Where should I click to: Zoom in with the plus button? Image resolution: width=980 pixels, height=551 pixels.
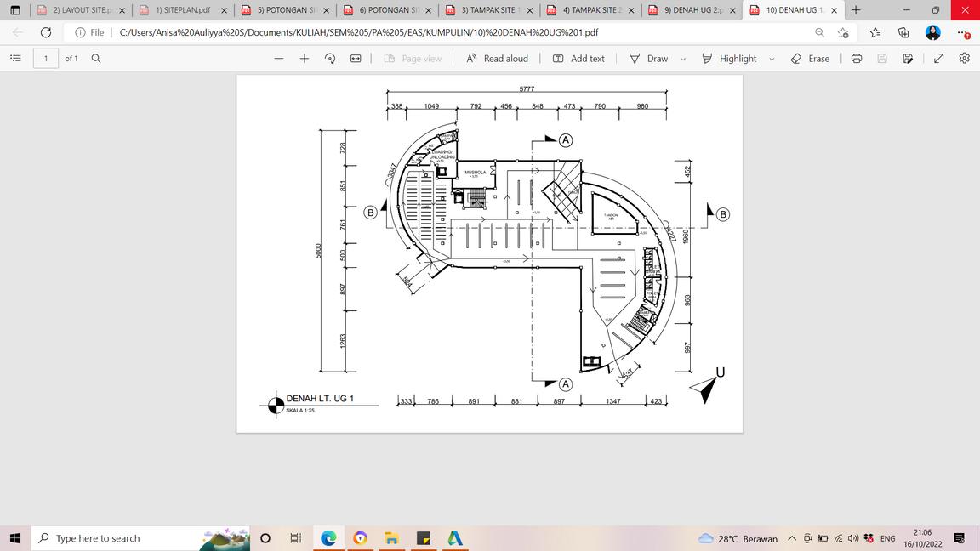pyautogui.click(x=305, y=58)
